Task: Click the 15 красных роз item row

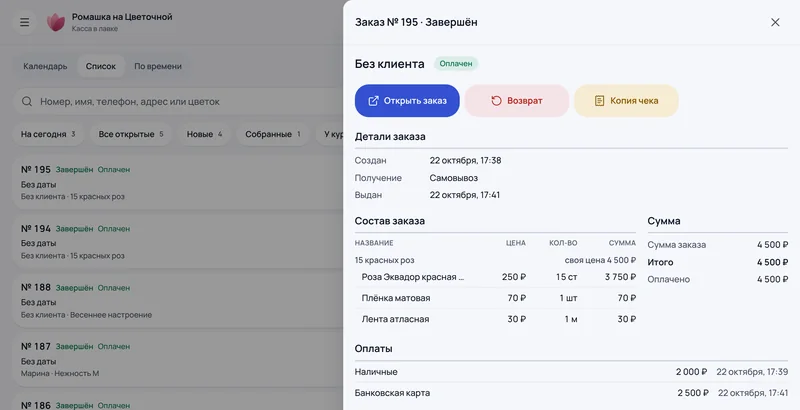Action: (495, 260)
